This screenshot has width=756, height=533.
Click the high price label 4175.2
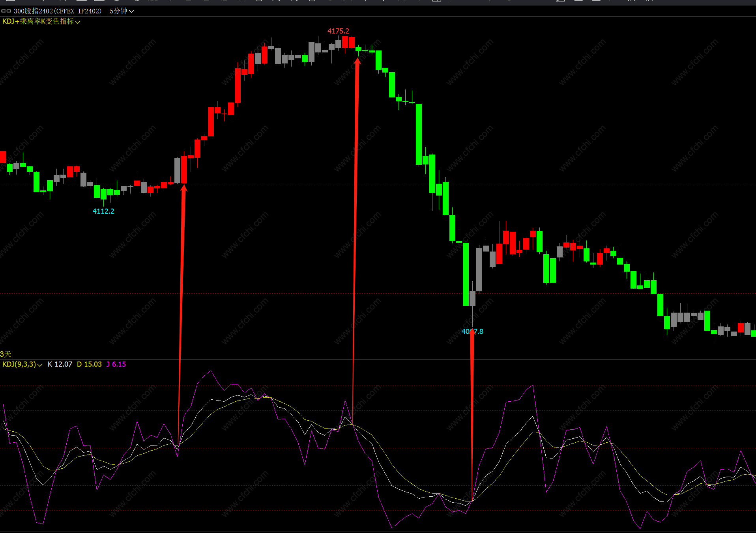(338, 31)
